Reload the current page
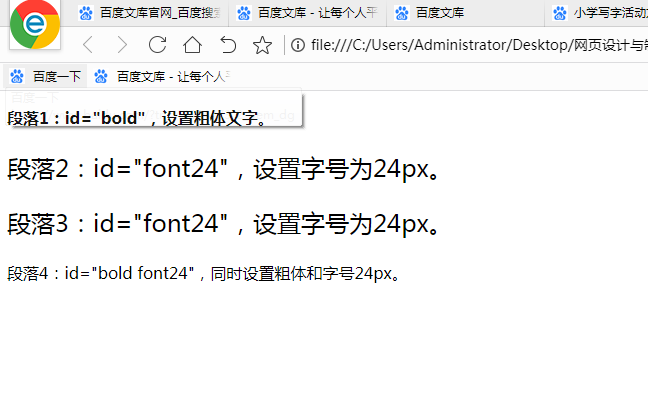The width and height of the screenshot is (648, 418). point(157,45)
